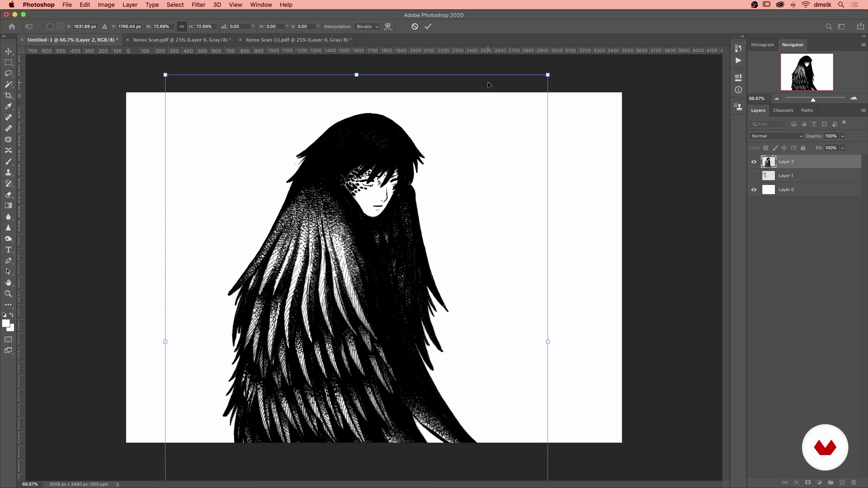This screenshot has width=868, height=488.
Task: Open layer styles fx icon
Action: tap(796, 482)
